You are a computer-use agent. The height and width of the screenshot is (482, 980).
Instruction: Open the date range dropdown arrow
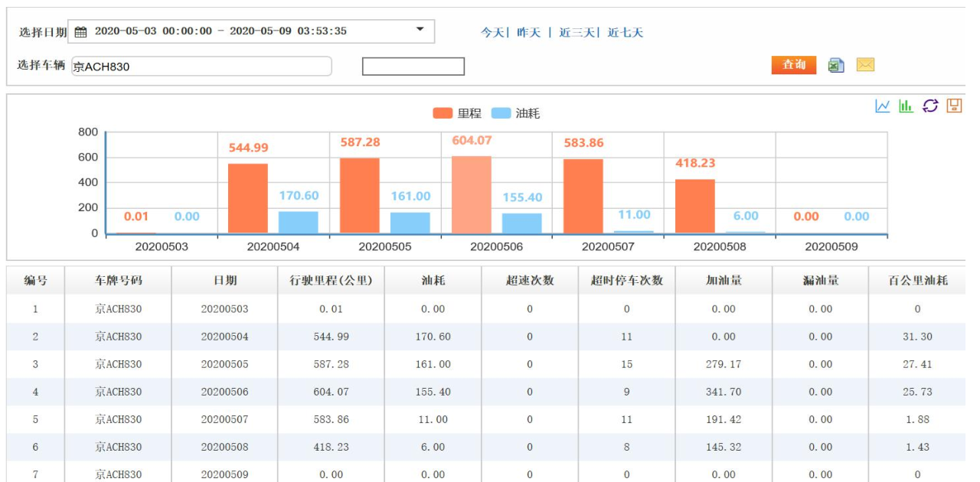pyautogui.click(x=420, y=30)
